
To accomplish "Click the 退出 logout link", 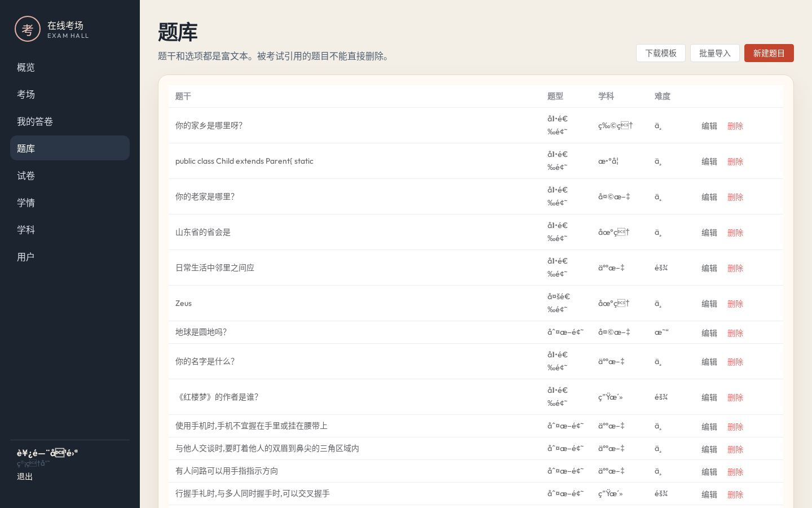I will tap(25, 476).
